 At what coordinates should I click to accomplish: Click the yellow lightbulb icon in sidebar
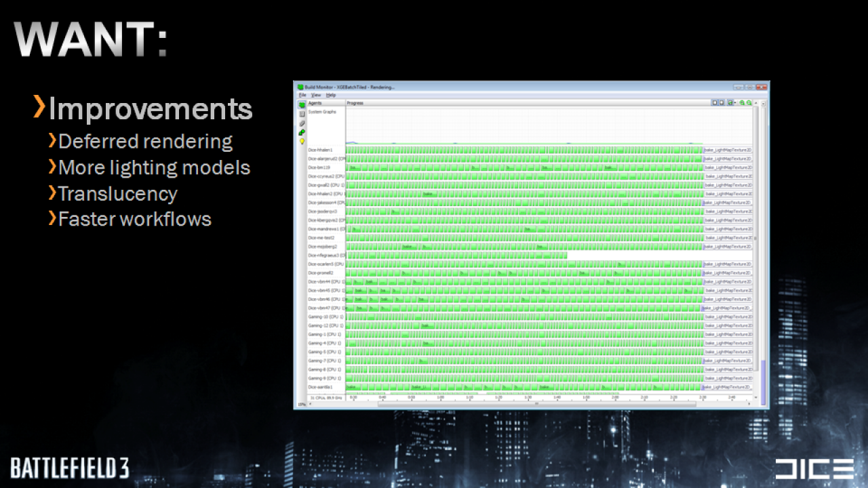point(302,142)
